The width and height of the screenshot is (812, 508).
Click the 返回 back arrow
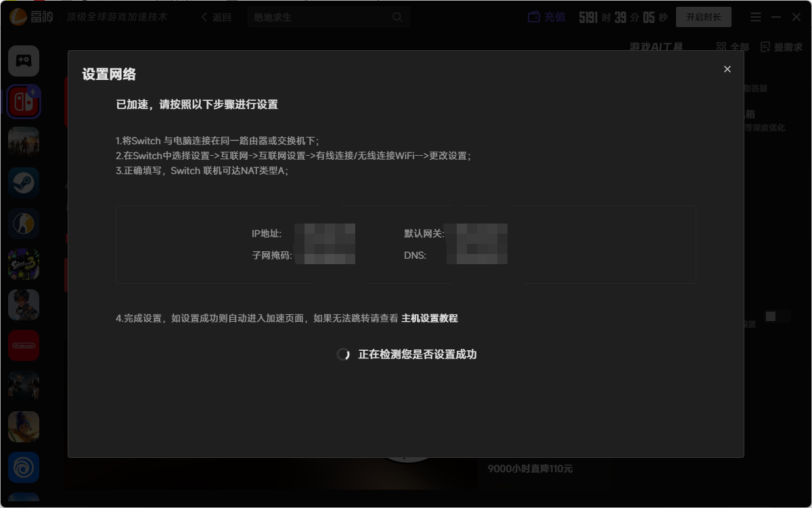click(217, 17)
